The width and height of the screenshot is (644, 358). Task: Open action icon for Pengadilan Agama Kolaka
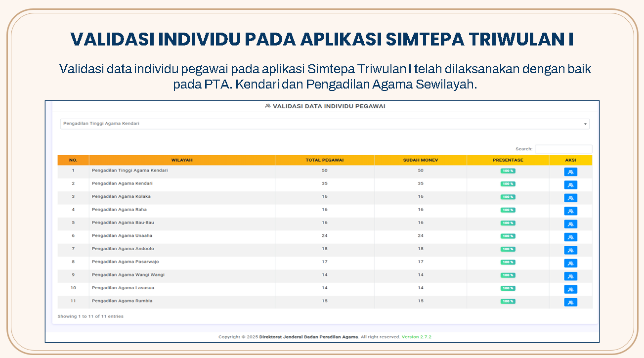570,198
